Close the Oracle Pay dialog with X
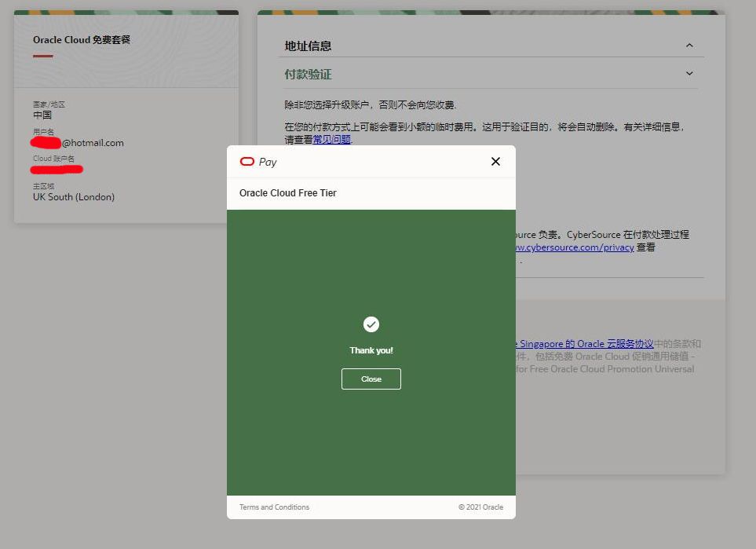 pyautogui.click(x=495, y=162)
